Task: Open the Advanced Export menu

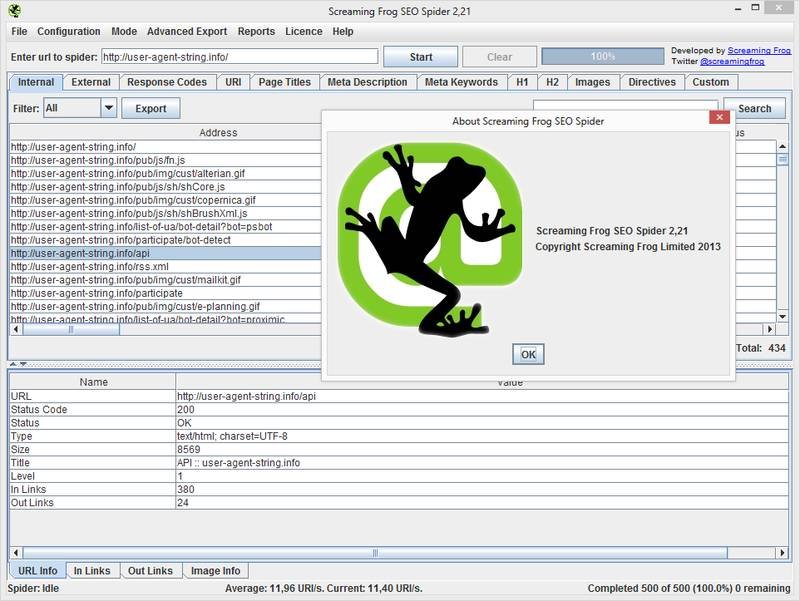Action: coord(187,31)
